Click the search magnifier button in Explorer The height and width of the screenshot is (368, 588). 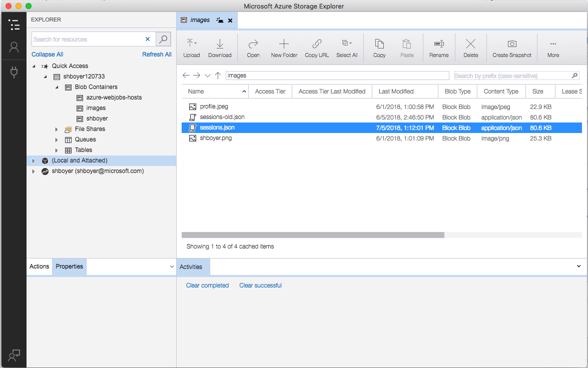tap(163, 39)
